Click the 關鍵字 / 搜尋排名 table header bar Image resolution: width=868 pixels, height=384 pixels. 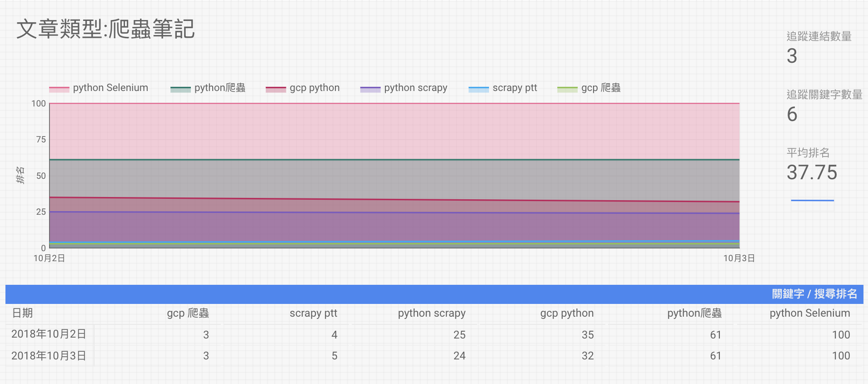[434, 294]
